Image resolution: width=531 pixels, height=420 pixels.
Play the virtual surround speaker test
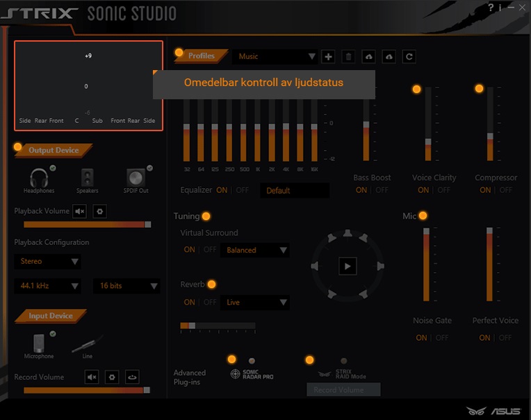(348, 266)
